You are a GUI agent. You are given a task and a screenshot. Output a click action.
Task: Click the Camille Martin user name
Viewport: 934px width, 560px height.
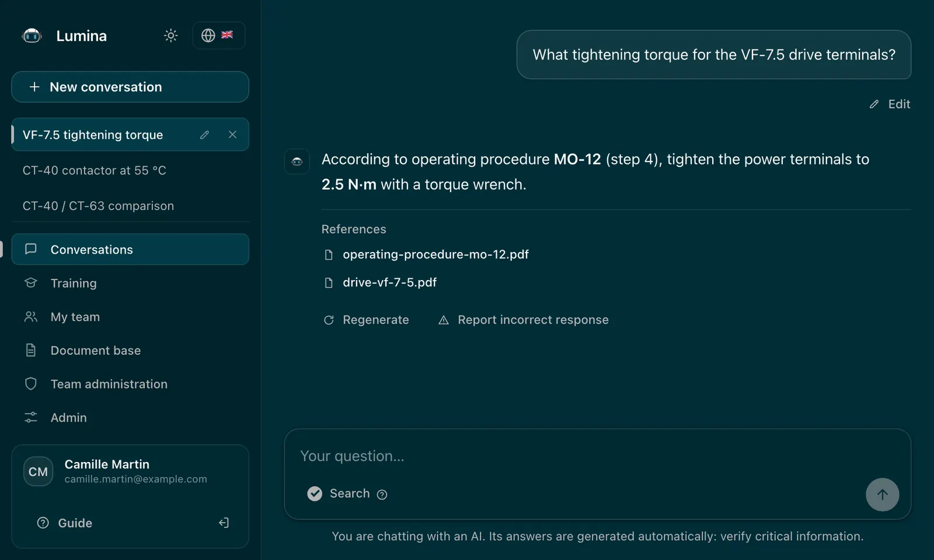107,464
